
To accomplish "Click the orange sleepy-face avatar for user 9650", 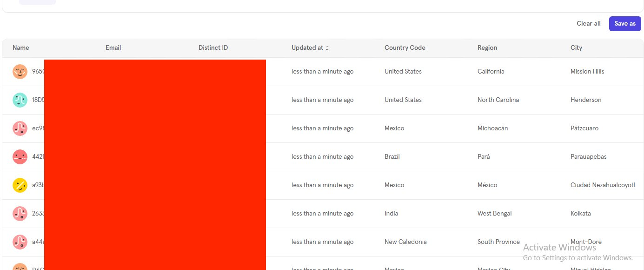I will [x=20, y=72].
